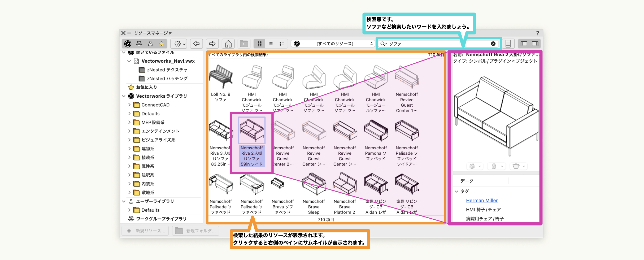The image size is (644, 260).
Task: Click the yellow star favorites filter icon
Action: pos(162,44)
